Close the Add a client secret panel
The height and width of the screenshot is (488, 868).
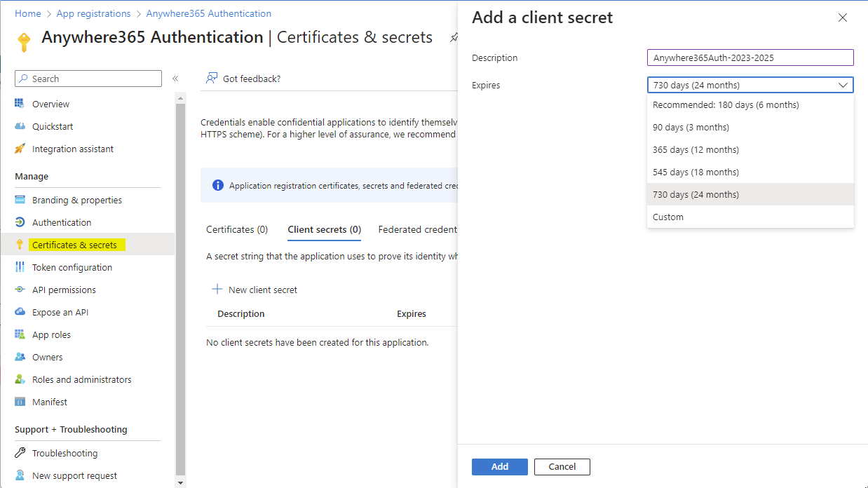843,18
